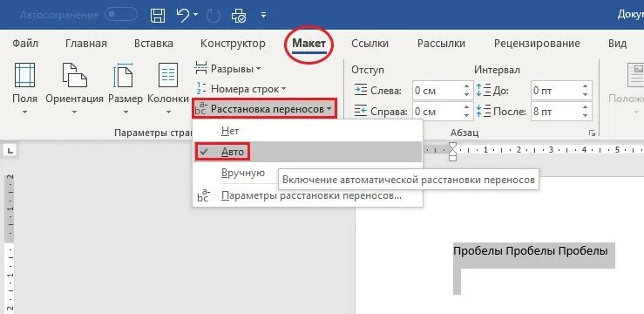Decrease the Справа indent with down arrow

[466, 116]
